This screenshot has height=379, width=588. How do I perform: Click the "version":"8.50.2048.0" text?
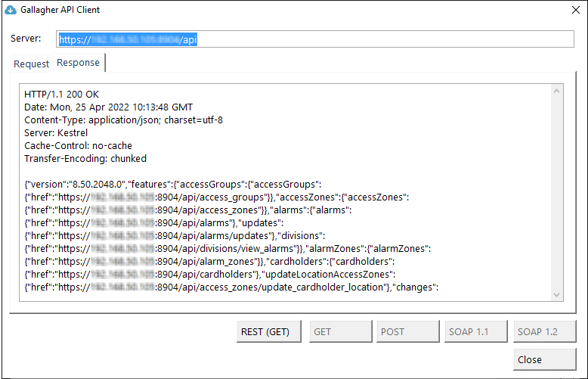coord(76,185)
